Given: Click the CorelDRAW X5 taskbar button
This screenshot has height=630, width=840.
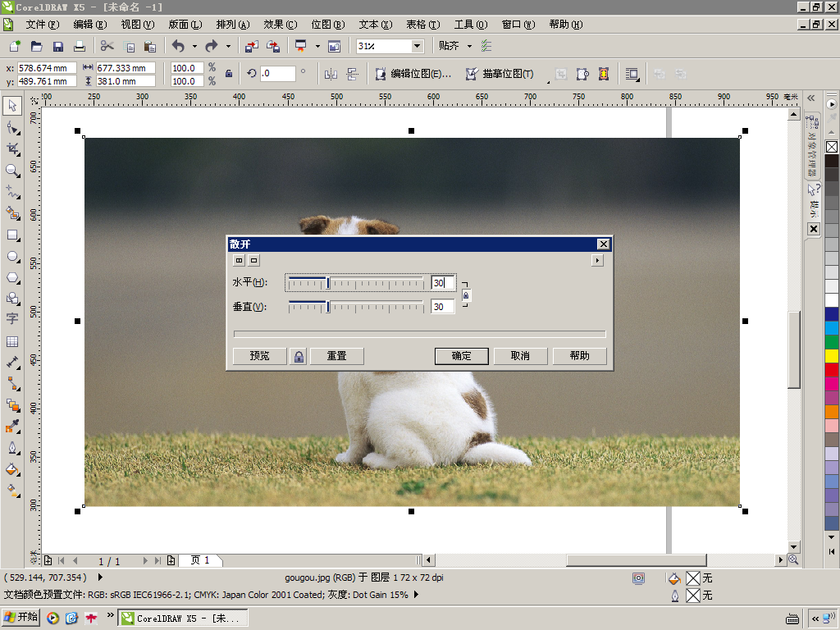Looking at the screenshot, I should (x=183, y=619).
